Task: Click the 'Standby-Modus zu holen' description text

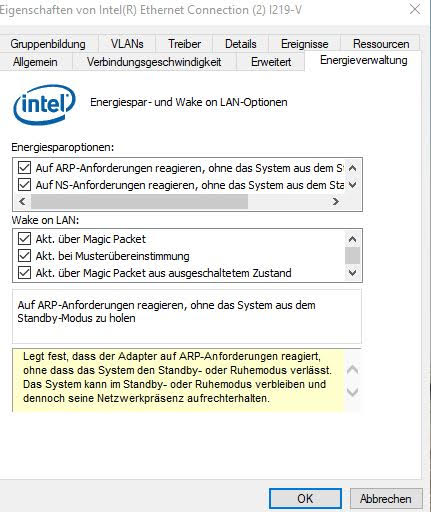Action: point(76,318)
